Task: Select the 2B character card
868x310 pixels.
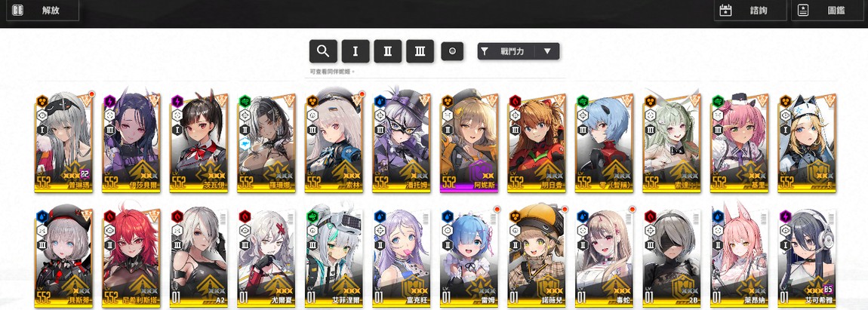Action: pyautogui.click(x=672, y=257)
